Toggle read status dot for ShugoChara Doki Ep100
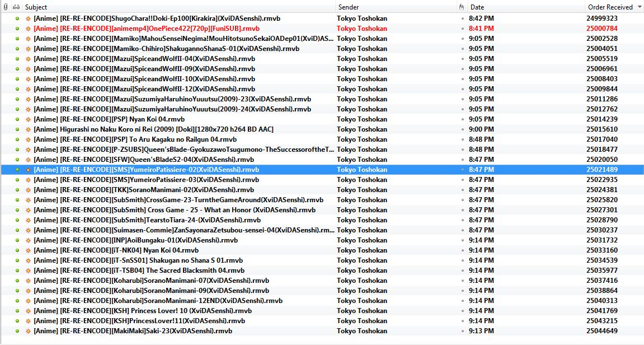Image resolution: width=644 pixels, height=345 pixels. click(17, 18)
